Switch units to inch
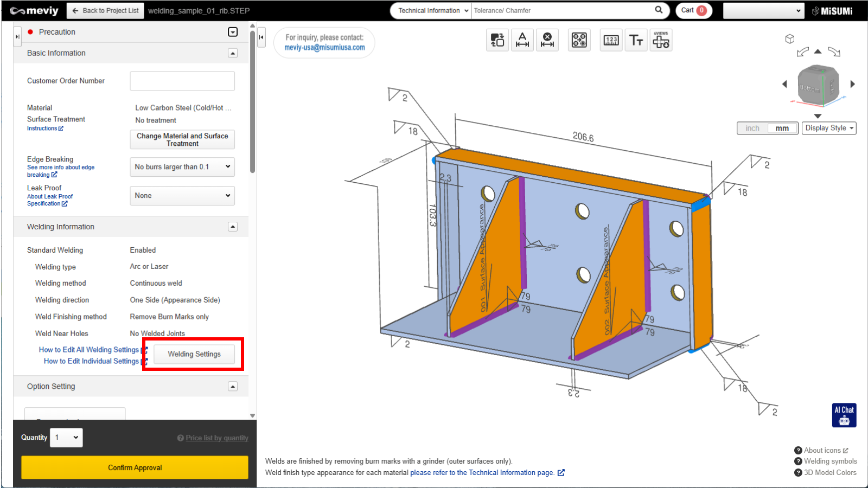 coord(752,129)
